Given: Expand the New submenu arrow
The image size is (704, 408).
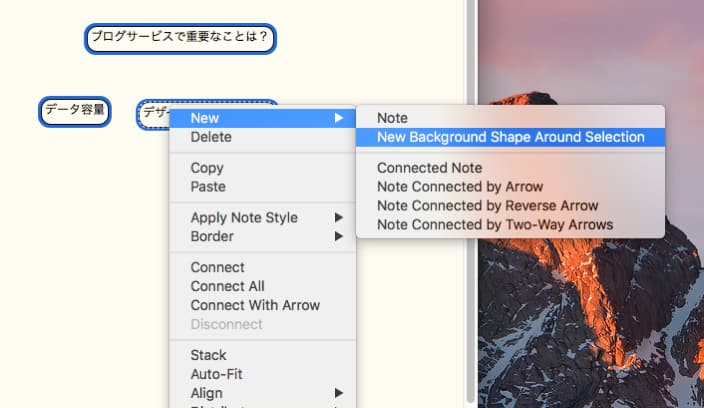Looking at the screenshot, I should point(339,118).
